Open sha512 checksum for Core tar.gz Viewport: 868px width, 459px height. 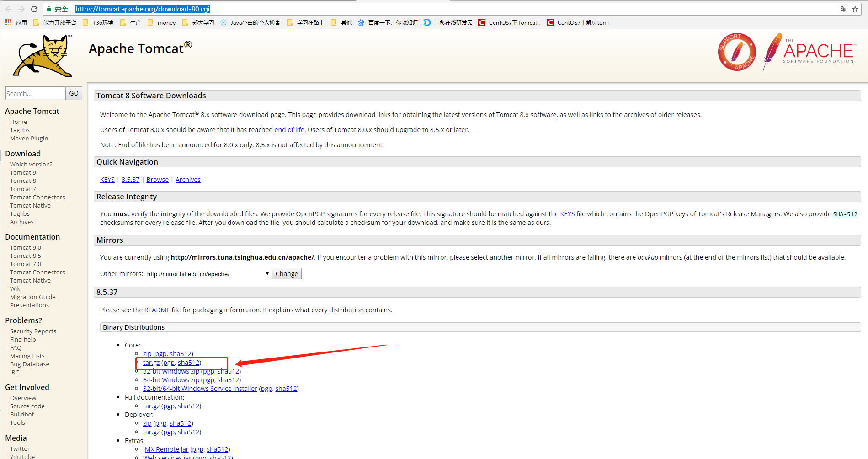(x=188, y=363)
